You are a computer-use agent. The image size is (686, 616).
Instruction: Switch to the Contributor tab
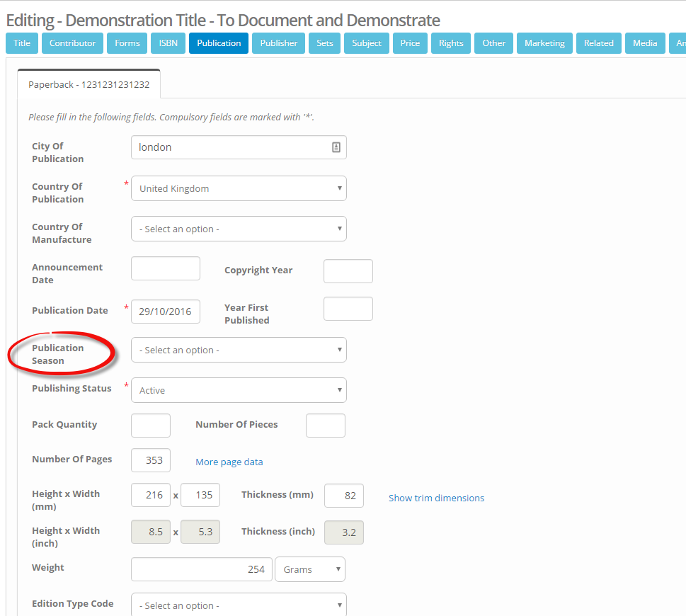72,43
